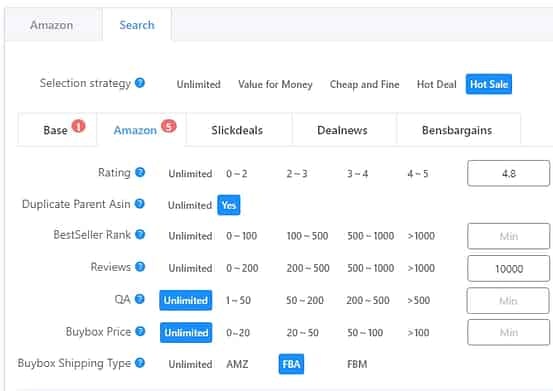Select Reviews >1000 option
Screen dimensions: 553x391
coord(421,268)
